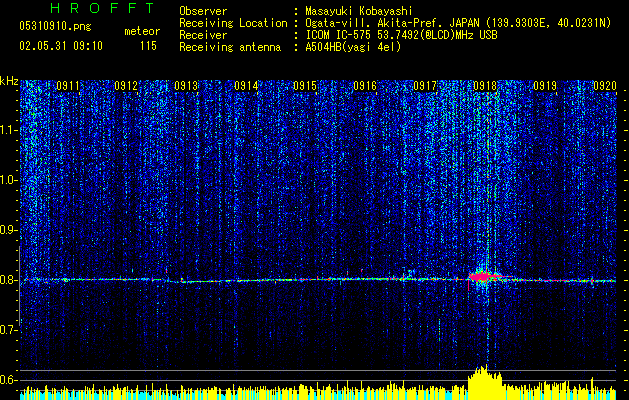Click the 0913 time marker

[x=186, y=86]
